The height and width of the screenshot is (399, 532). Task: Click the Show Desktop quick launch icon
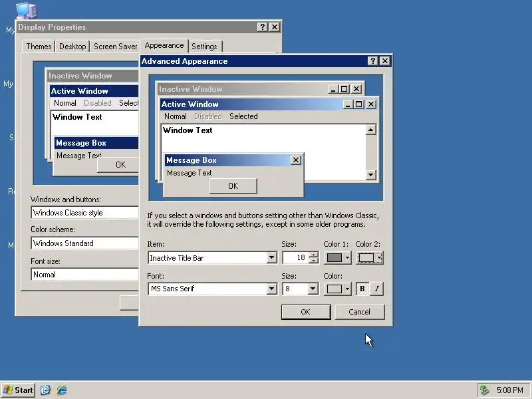[45, 390]
